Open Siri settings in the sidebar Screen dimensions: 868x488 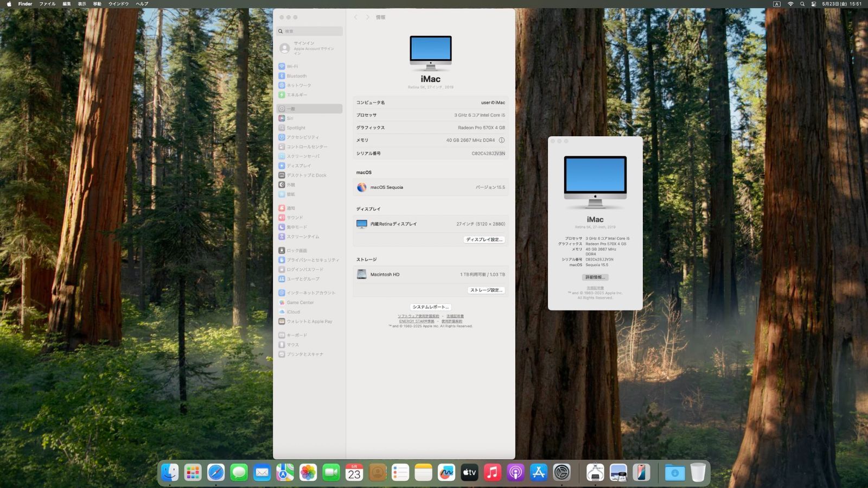coord(309,118)
